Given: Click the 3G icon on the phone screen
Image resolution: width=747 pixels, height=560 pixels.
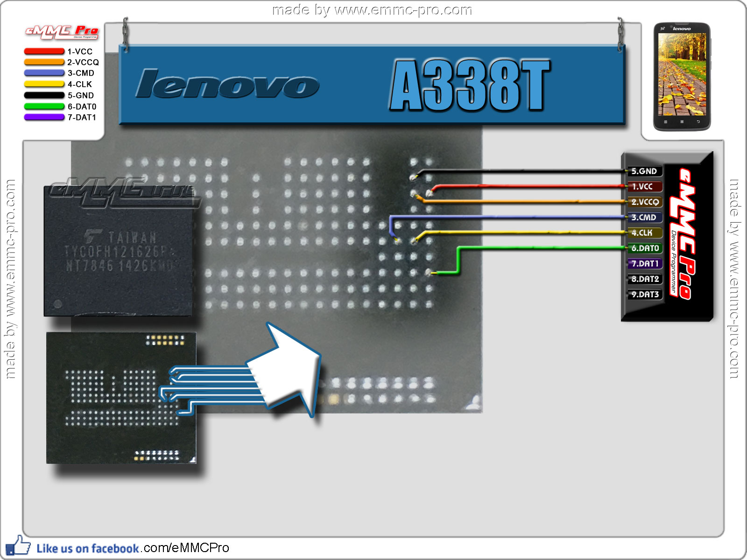Looking at the screenshot, I should pos(663,29).
